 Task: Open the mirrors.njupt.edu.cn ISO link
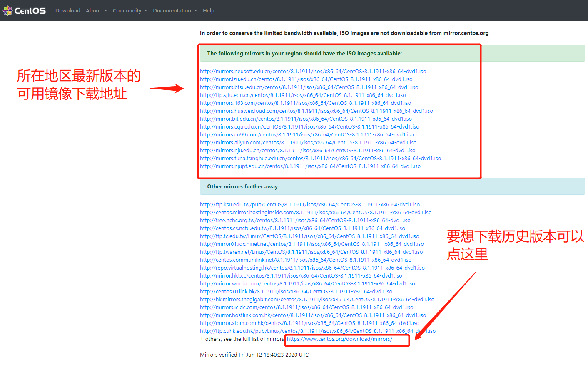coord(310,166)
